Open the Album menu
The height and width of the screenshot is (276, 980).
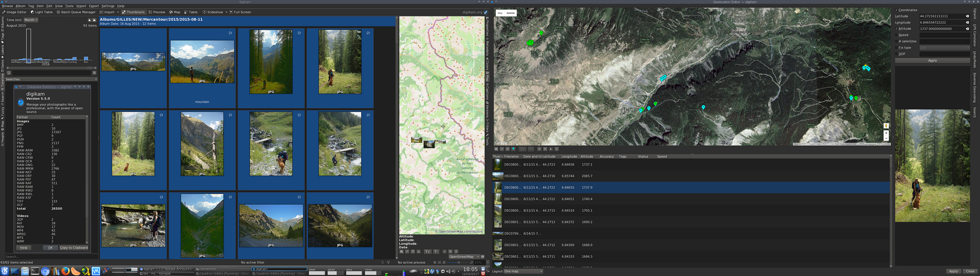tap(21, 6)
